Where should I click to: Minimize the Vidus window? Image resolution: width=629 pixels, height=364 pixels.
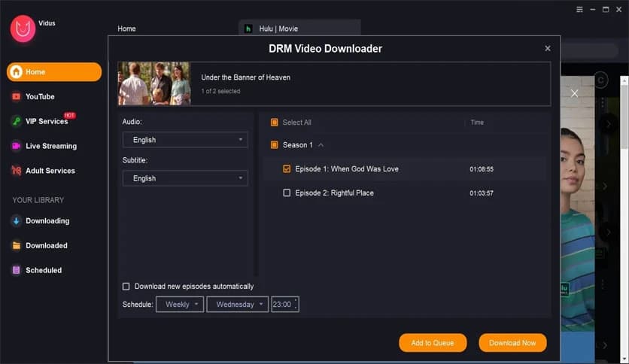[593, 9]
